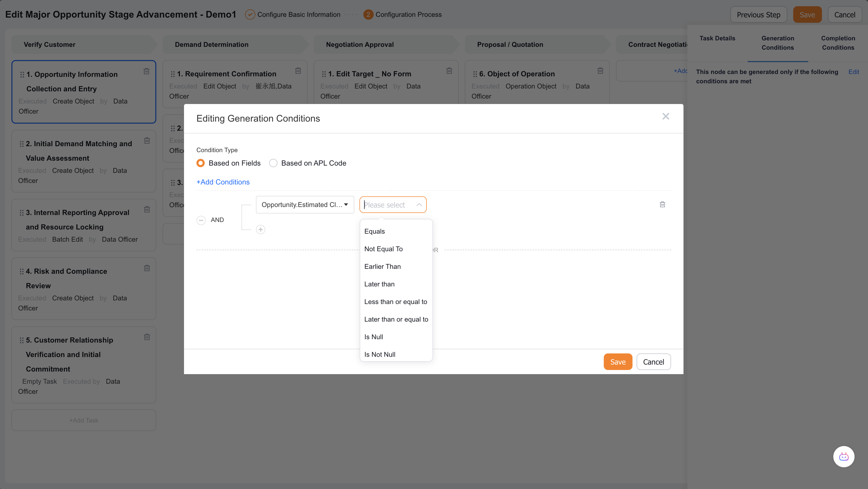Close the Editing Generation Conditions dialog
The height and width of the screenshot is (489, 868).
point(665,116)
